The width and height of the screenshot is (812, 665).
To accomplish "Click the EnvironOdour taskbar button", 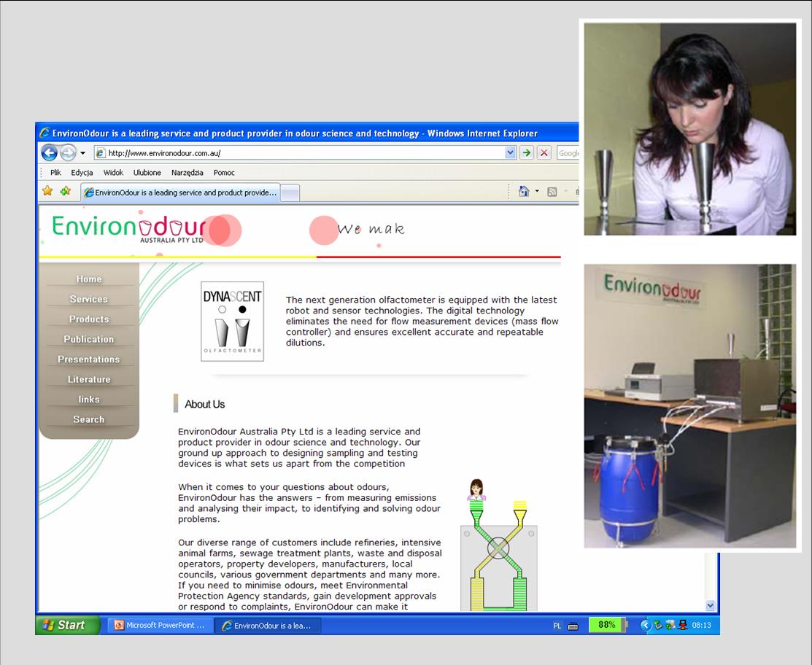I will coord(268,626).
